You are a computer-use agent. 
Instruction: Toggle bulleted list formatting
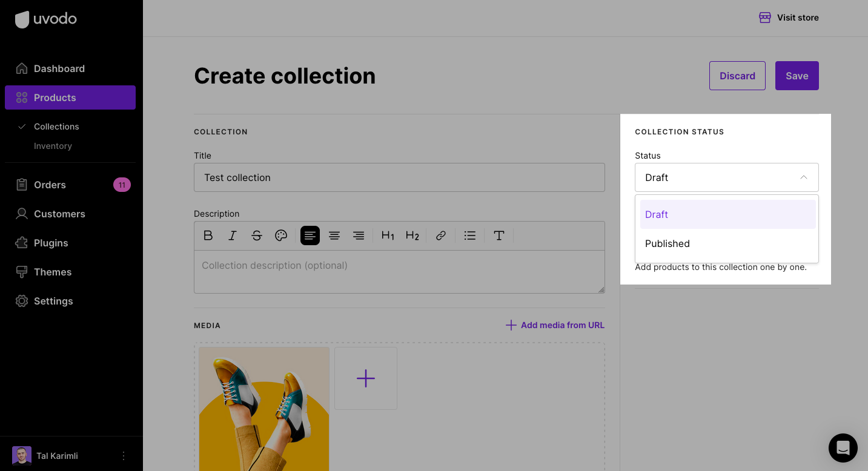(470, 236)
